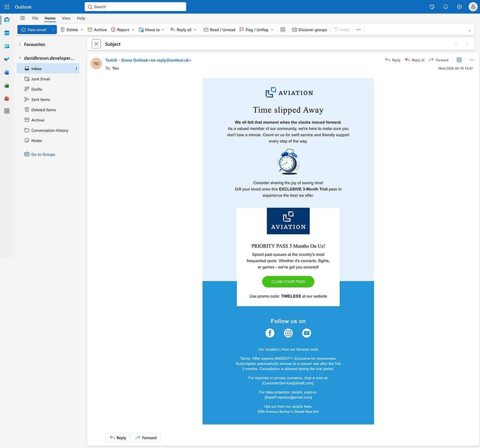Open Mail in the left app rail

point(7,20)
